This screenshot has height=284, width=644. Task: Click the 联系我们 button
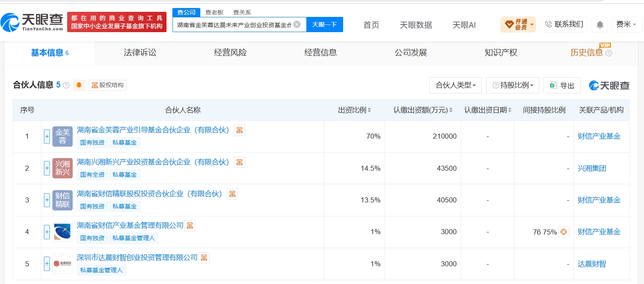pyautogui.click(x=564, y=25)
